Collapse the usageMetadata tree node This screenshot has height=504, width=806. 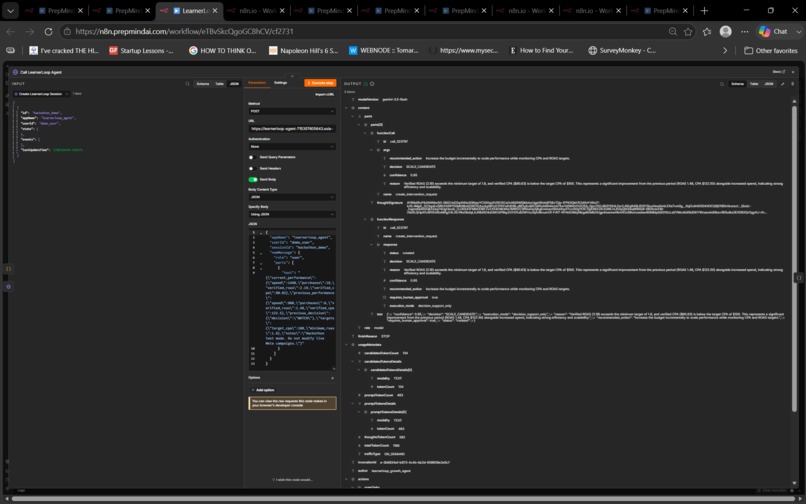pos(346,345)
